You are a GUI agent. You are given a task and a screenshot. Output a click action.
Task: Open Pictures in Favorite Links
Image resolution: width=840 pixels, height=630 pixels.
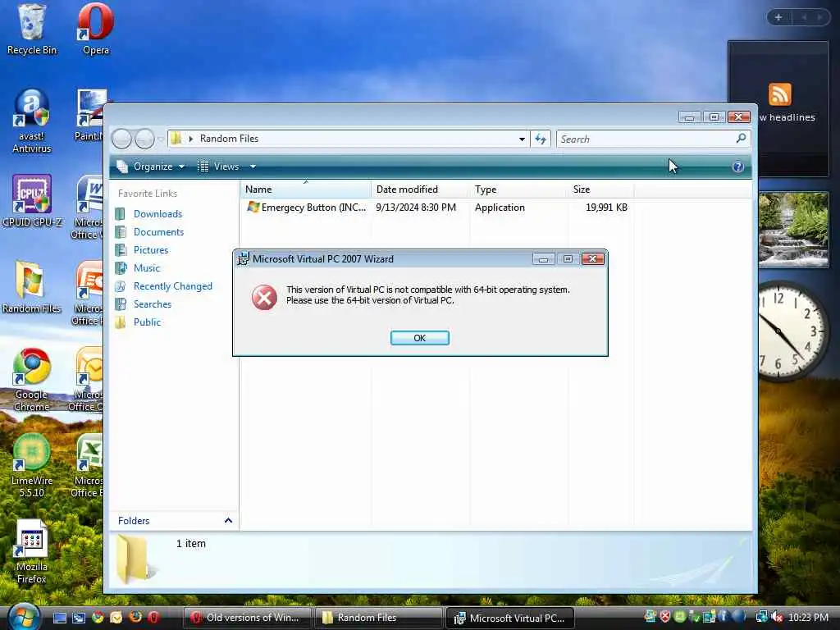[x=151, y=250]
